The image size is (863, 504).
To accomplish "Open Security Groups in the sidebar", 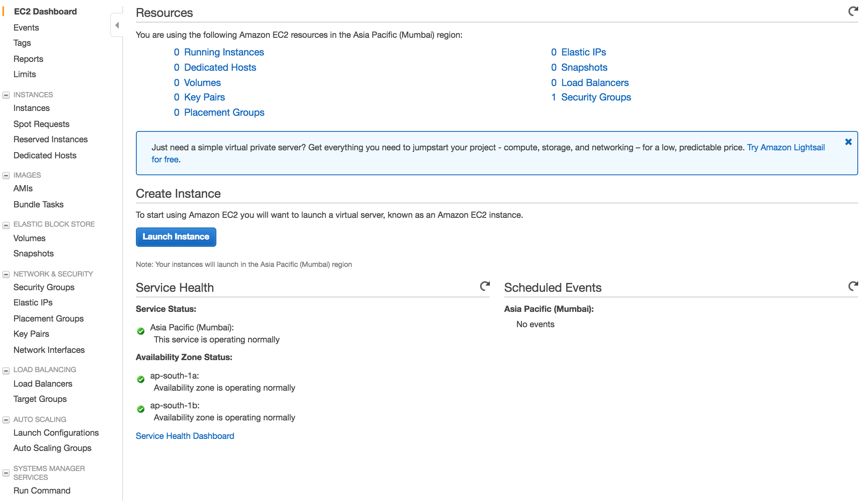I will point(44,287).
